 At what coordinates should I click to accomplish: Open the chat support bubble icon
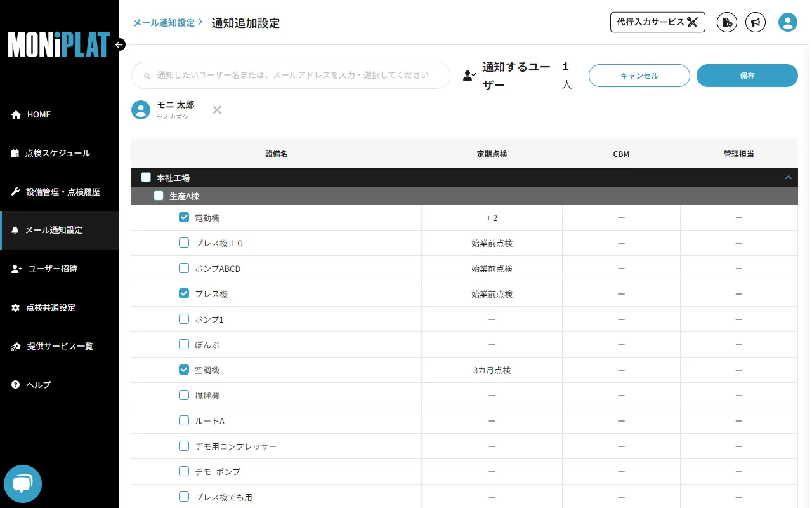(23, 483)
